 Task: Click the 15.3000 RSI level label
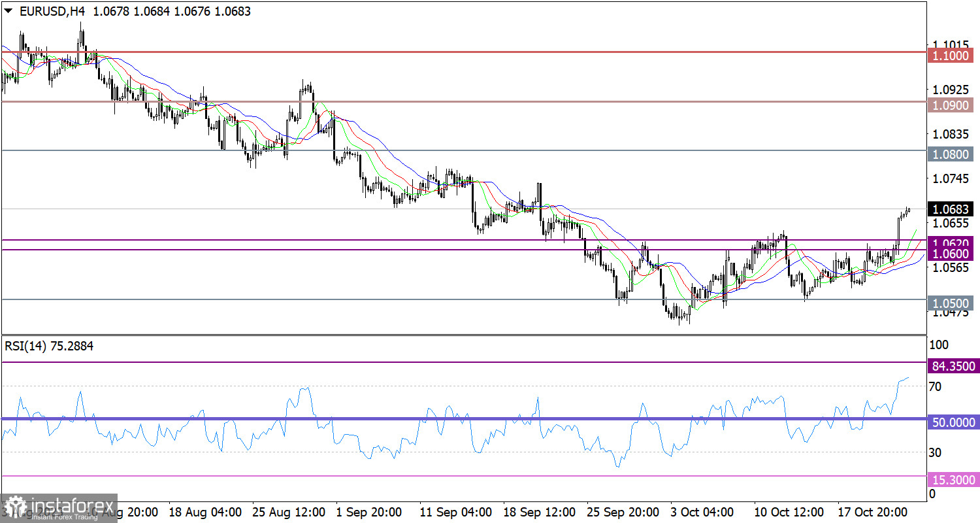953,481
